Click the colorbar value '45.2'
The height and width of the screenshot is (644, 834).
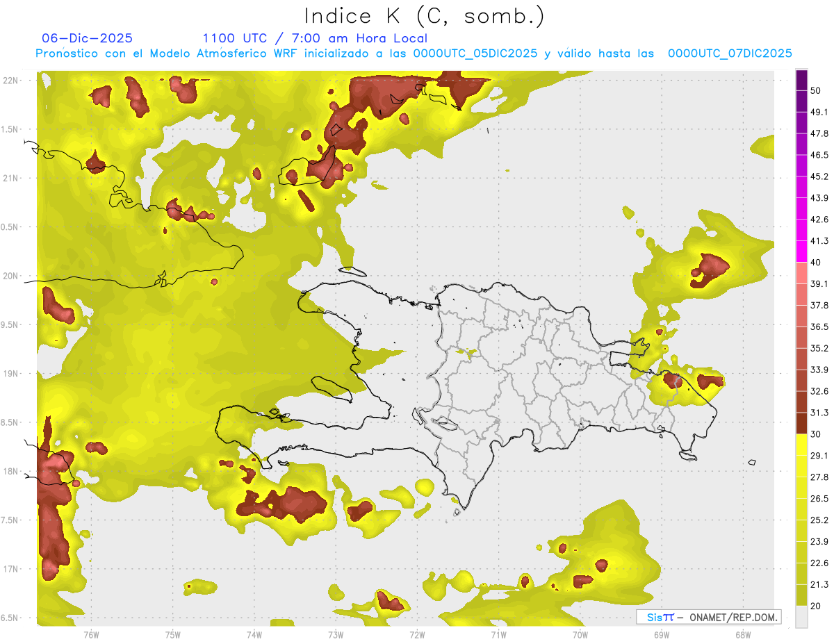[x=819, y=176]
